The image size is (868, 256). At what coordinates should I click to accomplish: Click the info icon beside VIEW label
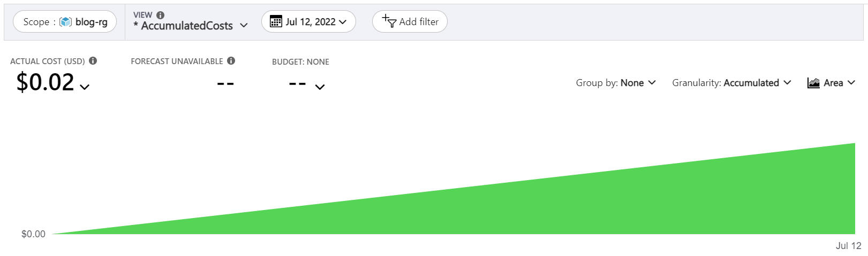point(160,15)
